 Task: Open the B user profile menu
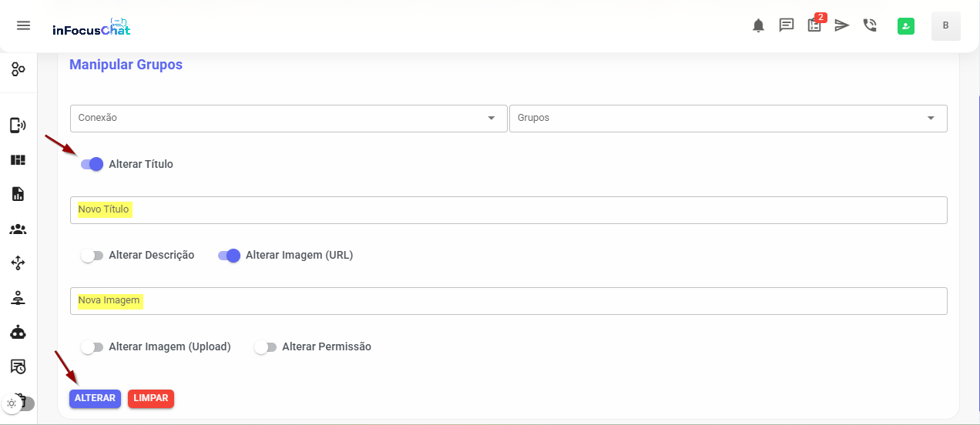(x=945, y=26)
